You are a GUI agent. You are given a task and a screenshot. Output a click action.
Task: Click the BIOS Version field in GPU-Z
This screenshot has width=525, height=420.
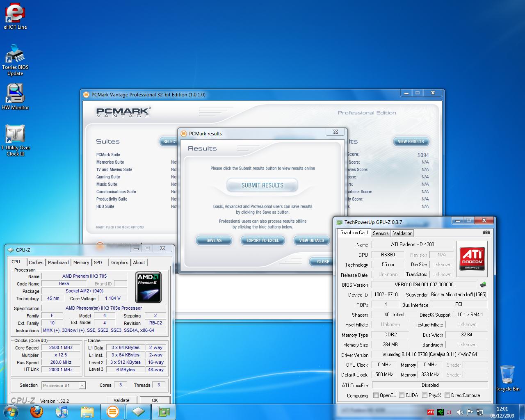[424, 285]
